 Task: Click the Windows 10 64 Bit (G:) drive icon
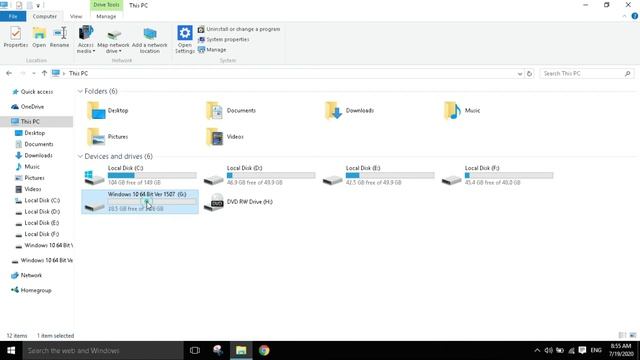click(94, 206)
